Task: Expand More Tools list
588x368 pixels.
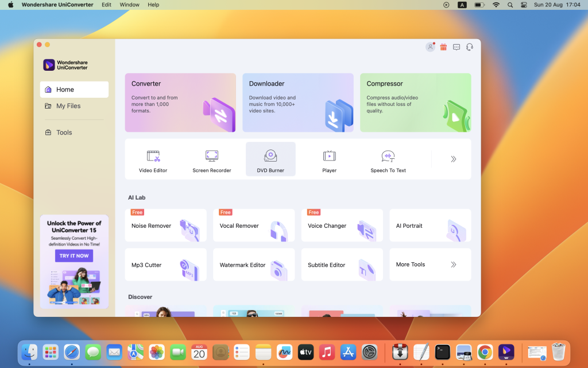Action: [x=430, y=264]
